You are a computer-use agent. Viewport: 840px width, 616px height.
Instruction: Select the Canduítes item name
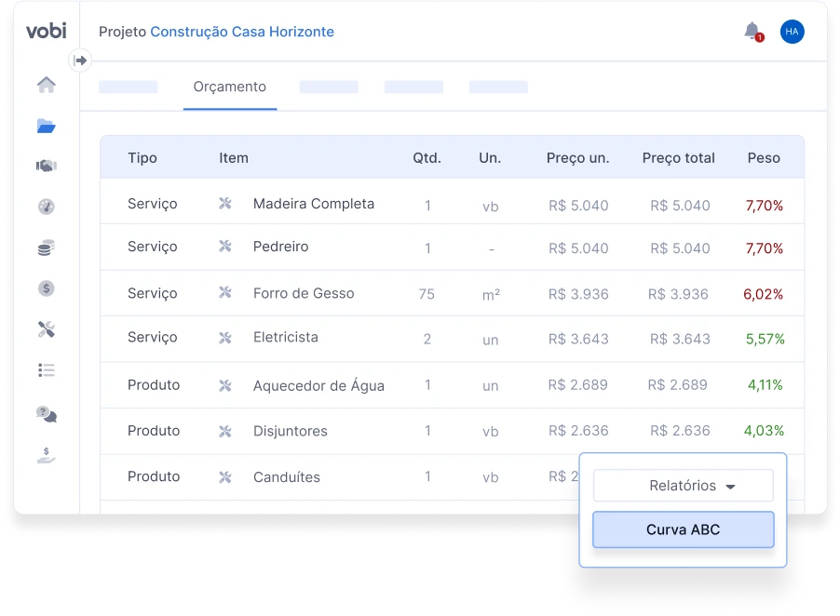[x=287, y=476]
